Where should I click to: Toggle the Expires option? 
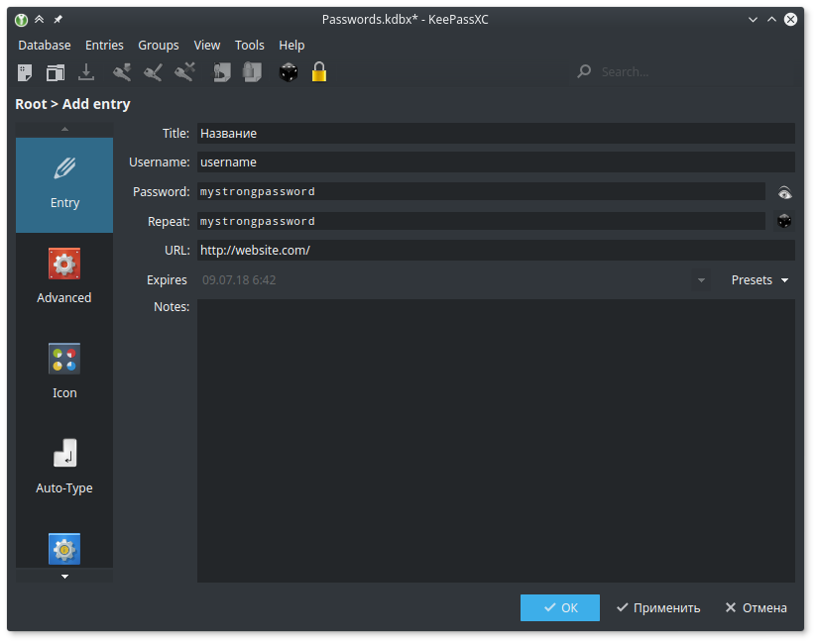tap(167, 280)
